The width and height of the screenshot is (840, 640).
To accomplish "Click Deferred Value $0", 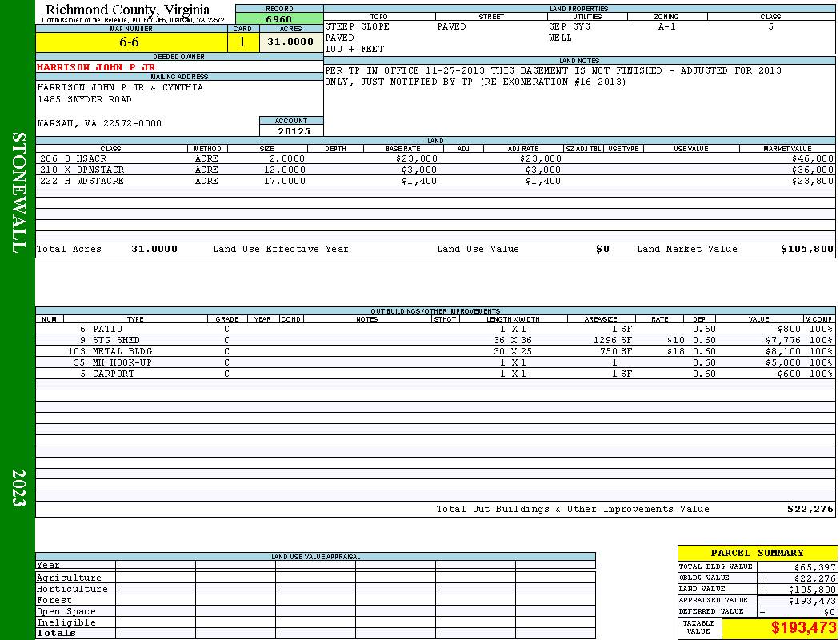I will tap(830, 612).
